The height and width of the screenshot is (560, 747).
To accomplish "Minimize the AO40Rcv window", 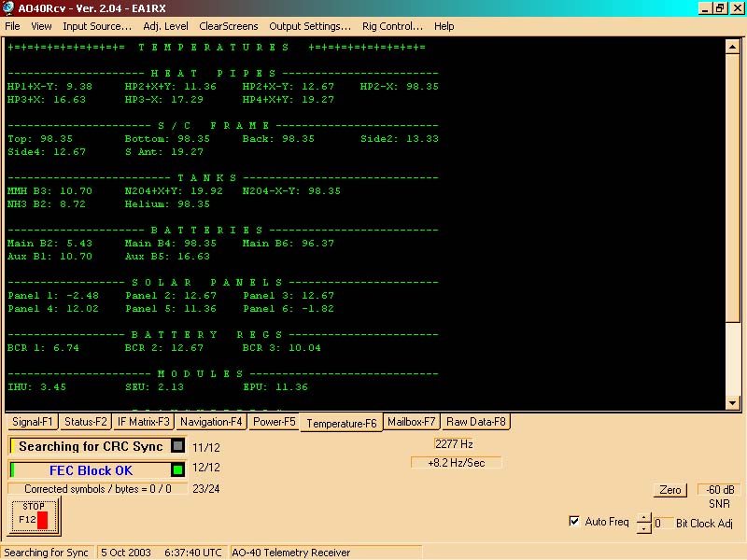I will [706, 8].
